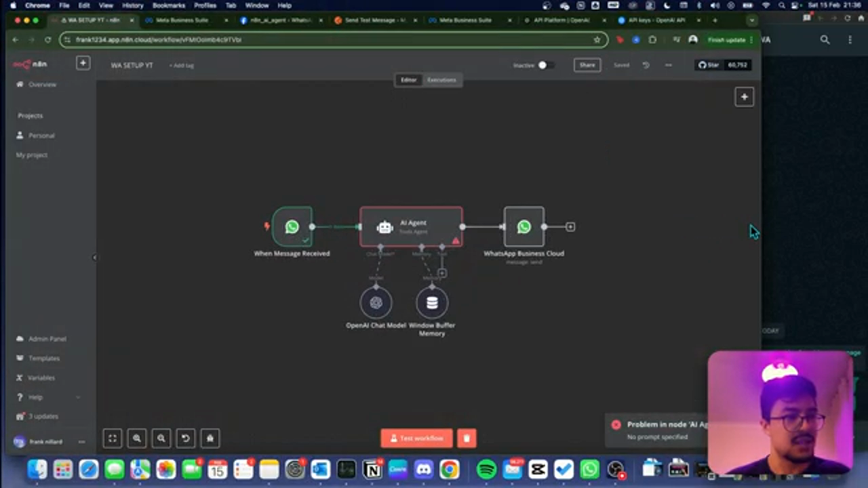The image size is (868, 488).
Task: Open the Window Buffer Memory node
Action: pos(432,303)
